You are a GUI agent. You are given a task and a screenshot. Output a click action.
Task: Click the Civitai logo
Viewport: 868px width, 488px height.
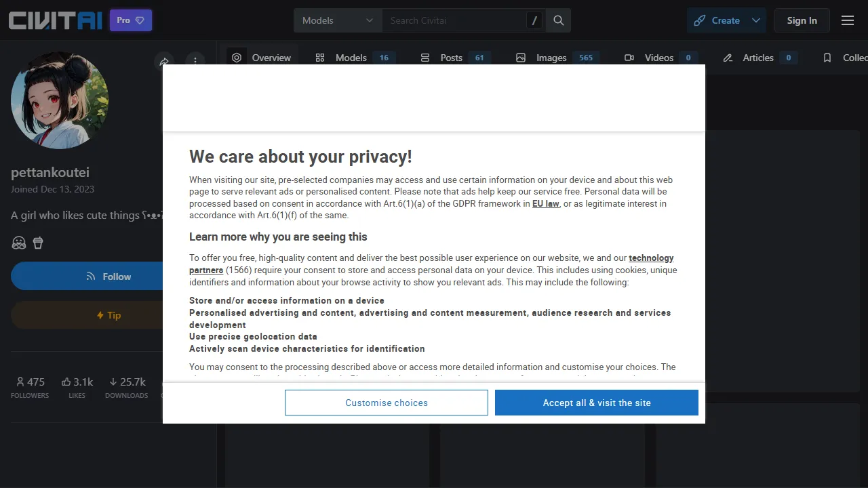[56, 20]
